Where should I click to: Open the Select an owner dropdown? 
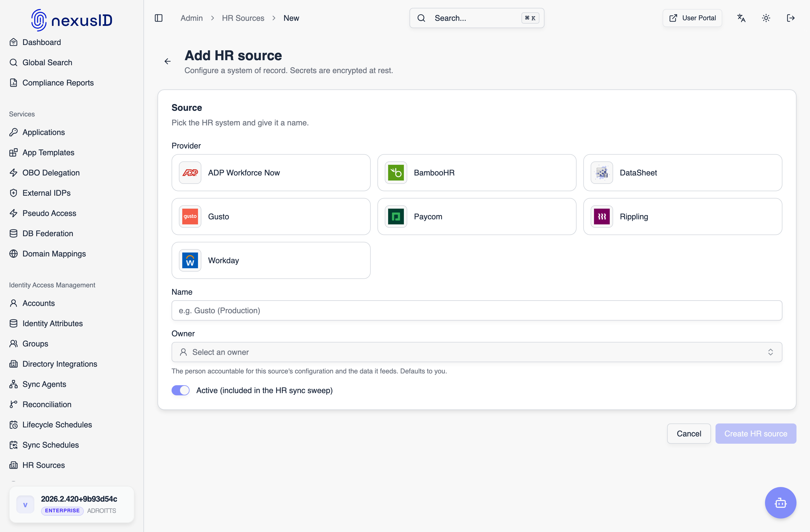pyautogui.click(x=477, y=352)
